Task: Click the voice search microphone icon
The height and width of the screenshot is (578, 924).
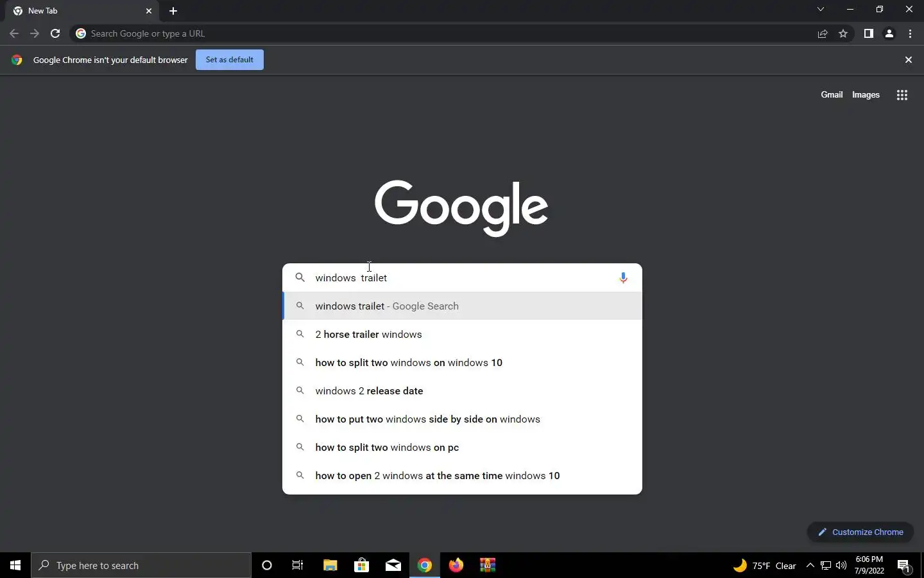Action: [x=623, y=278]
